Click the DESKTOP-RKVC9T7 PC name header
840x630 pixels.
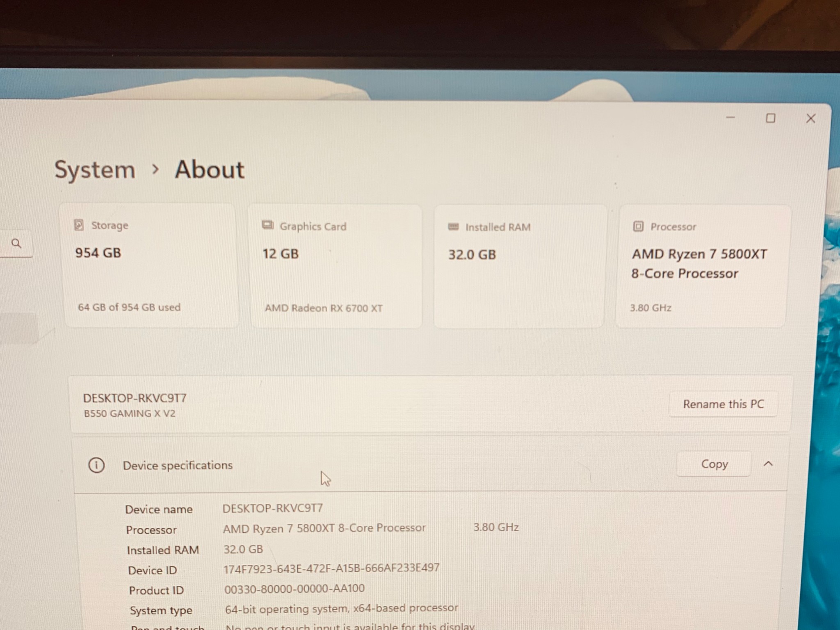pyautogui.click(x=135, y=398)
